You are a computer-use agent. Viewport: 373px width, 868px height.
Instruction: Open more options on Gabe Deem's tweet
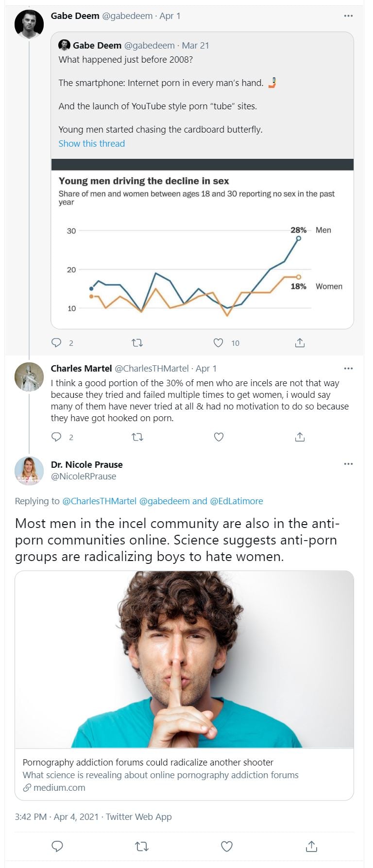(x=348, y=16)
